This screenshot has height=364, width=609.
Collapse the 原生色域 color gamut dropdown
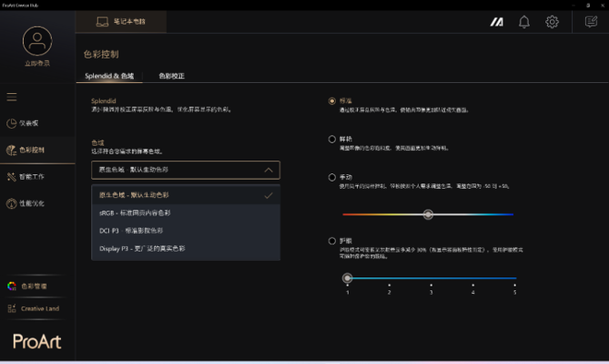point(185,170)
